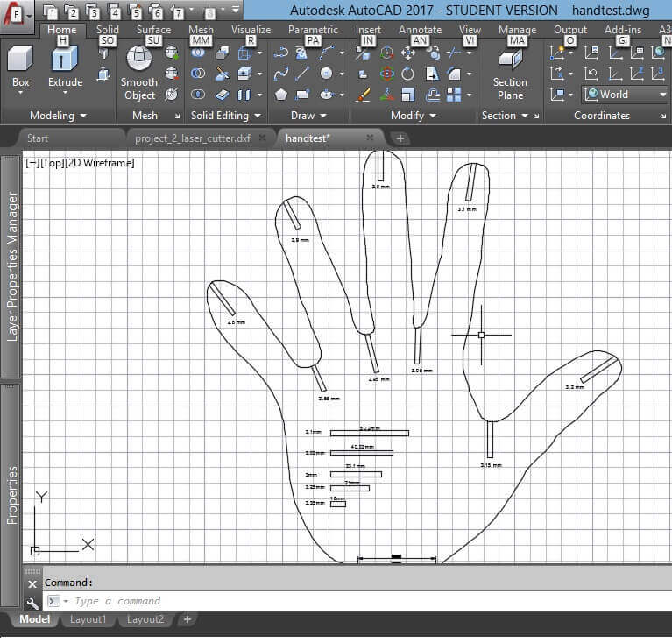Select the Polygon draw tool

(281, 95)
